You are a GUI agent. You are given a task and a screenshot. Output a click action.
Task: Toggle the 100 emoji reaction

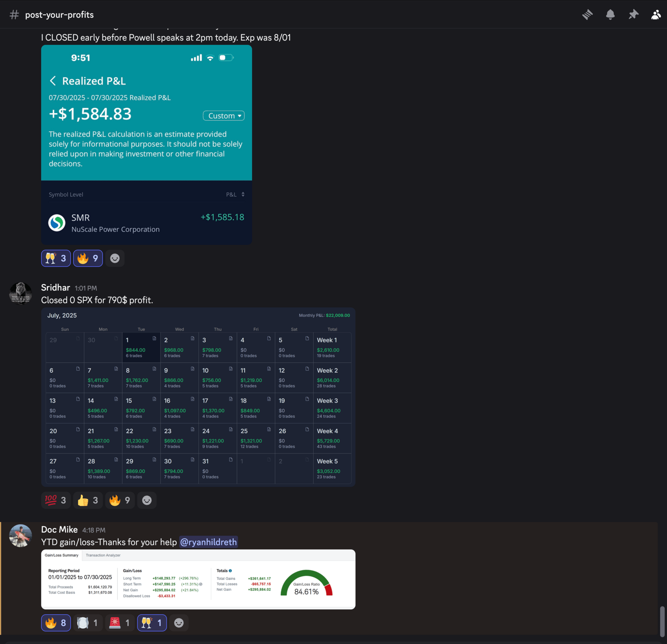coord(56,500)
